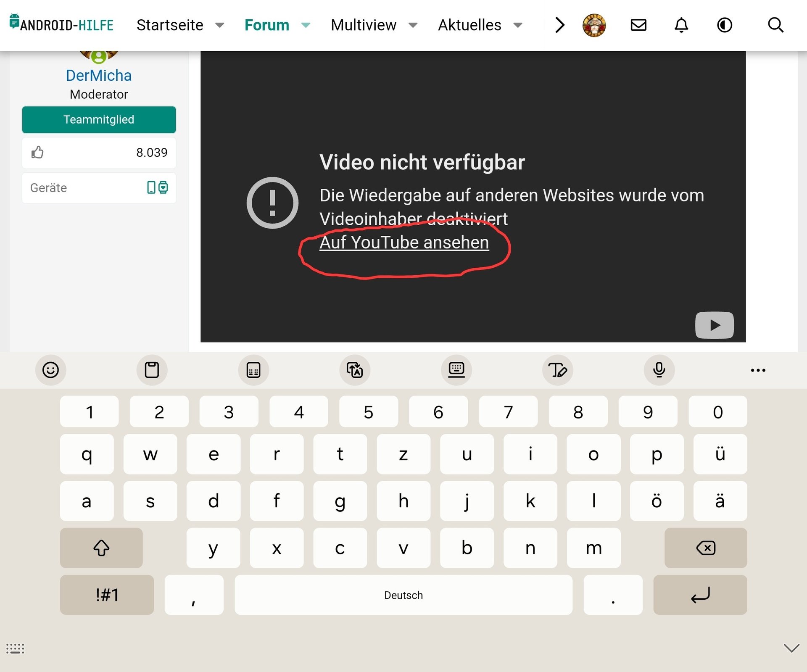Expand the Aktuelles dropdown arrow
This screenshot has width=807, height=672.
coord(518,25)
